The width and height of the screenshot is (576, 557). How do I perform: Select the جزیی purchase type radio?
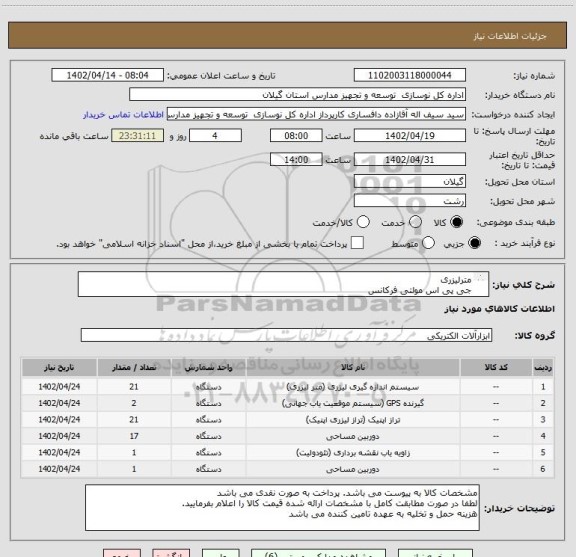(x=474, y=243)
